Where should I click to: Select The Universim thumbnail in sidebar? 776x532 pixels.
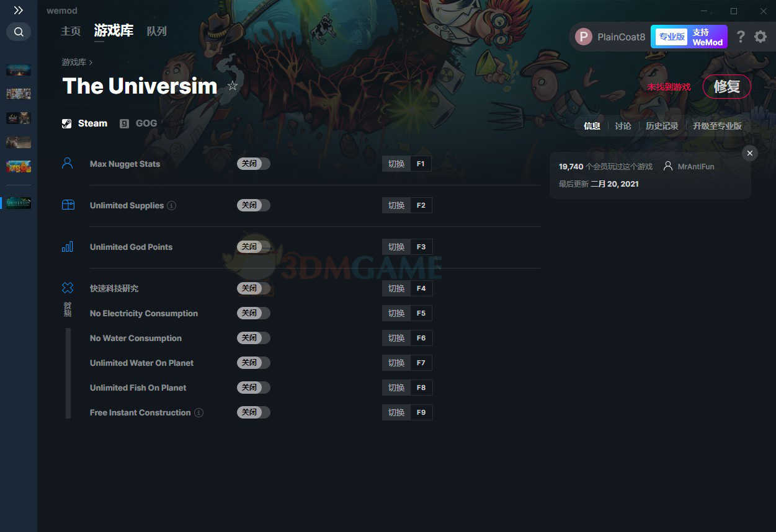[x=19, y=203]
